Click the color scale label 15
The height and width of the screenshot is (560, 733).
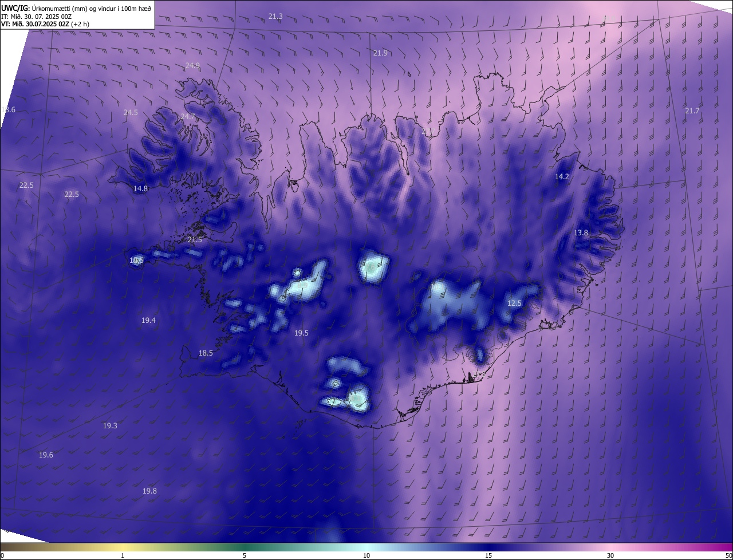[488, 555]
